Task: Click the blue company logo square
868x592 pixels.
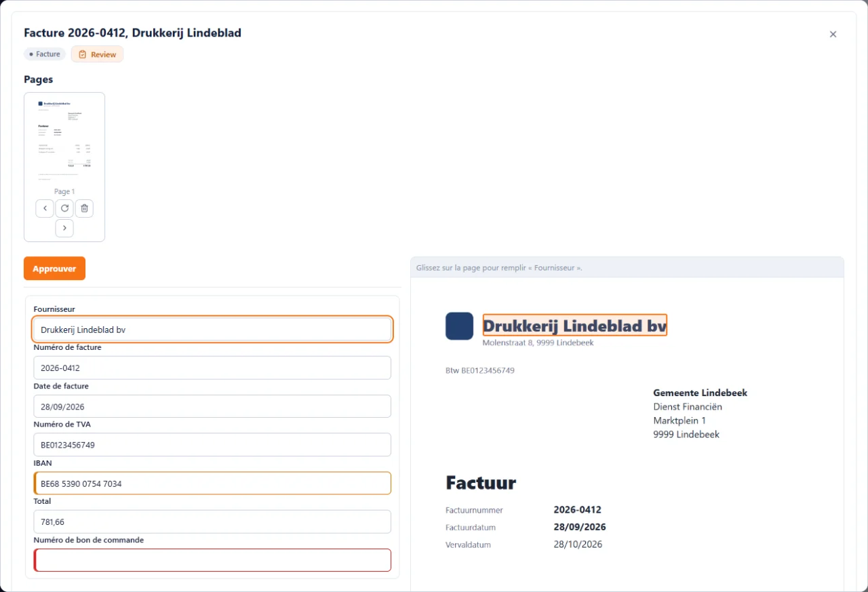Action: [x=459, y=326]
